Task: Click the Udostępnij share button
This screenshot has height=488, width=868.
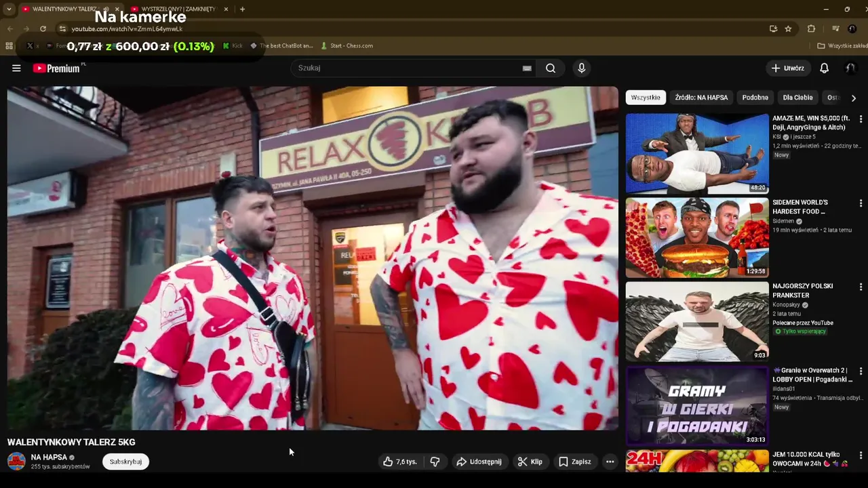Action: (479, 462)
